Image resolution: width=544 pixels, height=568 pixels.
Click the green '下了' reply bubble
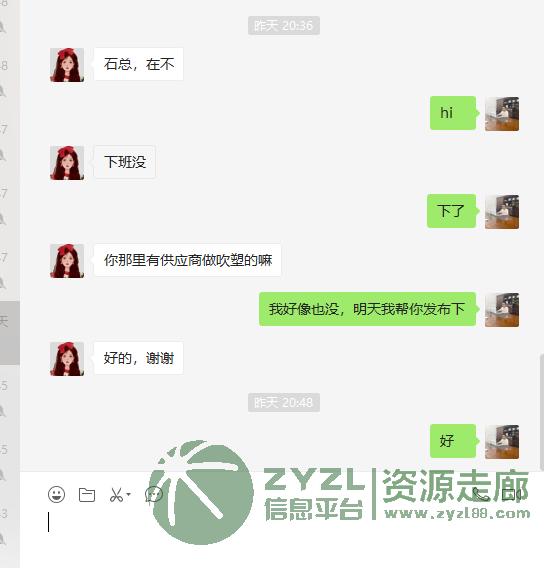[451, 211]
